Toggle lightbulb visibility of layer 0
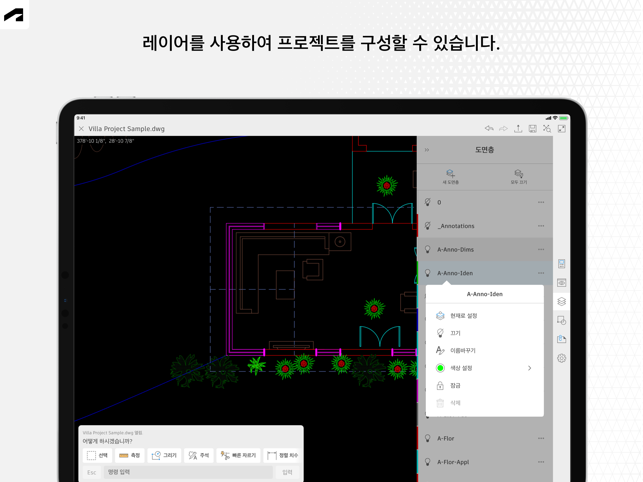This screenshot has height=482, width=643. pos(427,202)
